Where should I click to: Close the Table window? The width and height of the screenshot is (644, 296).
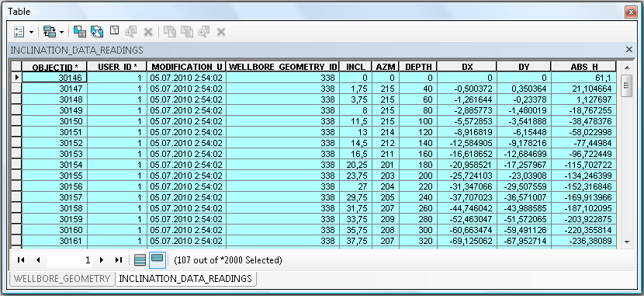point(631,12)
